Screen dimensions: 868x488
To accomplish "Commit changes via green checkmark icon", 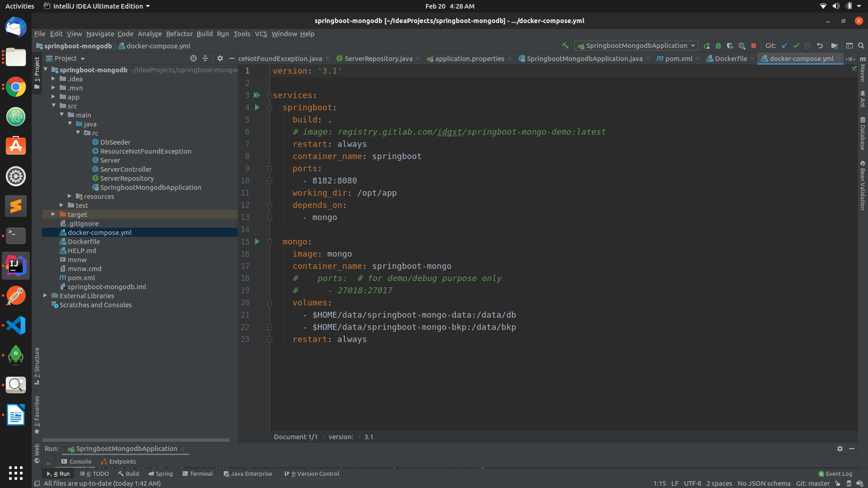I will pyautogui.click(x=797, y=46).
